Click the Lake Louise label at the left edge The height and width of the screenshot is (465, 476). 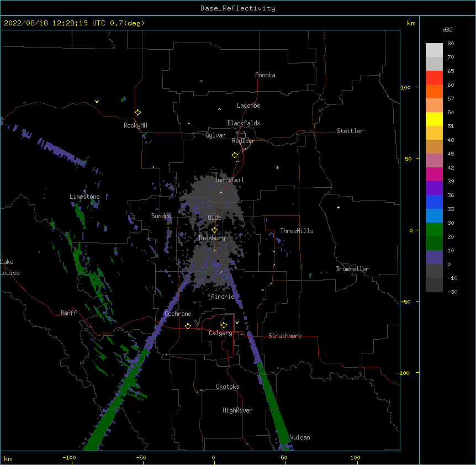tap(10, 267)
